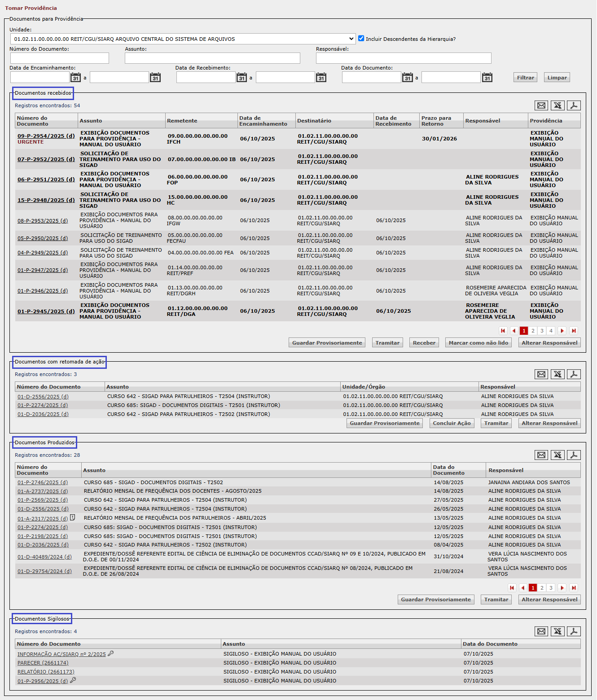Screen dimensions: 597x700
Task: Click Concluir Ação button
Action: (x=452, y=423)
